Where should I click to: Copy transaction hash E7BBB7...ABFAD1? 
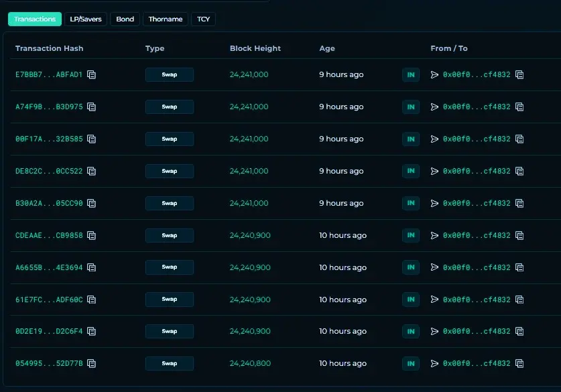(92, 75)
